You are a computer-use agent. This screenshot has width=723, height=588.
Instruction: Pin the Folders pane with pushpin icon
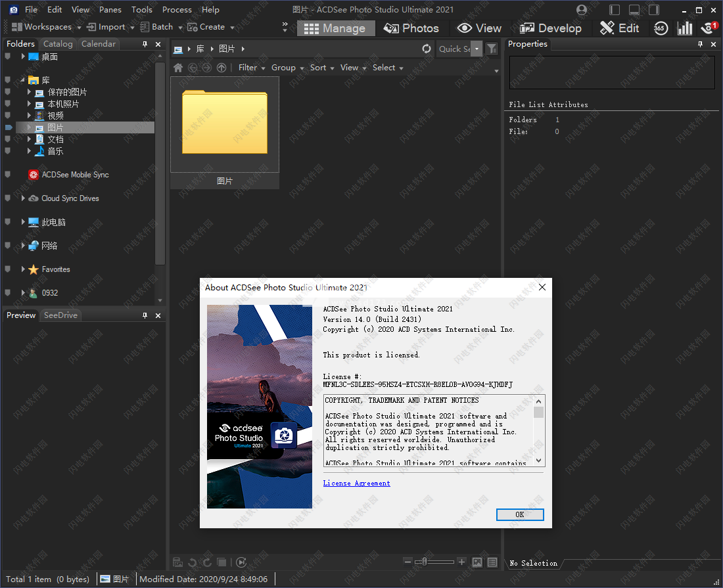coord(145,44)
